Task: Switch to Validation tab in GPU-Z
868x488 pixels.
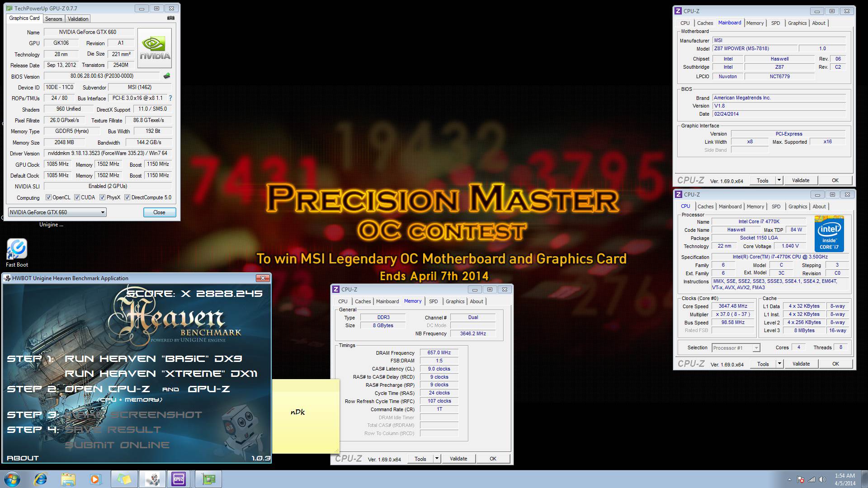Action: coord(78,19)
